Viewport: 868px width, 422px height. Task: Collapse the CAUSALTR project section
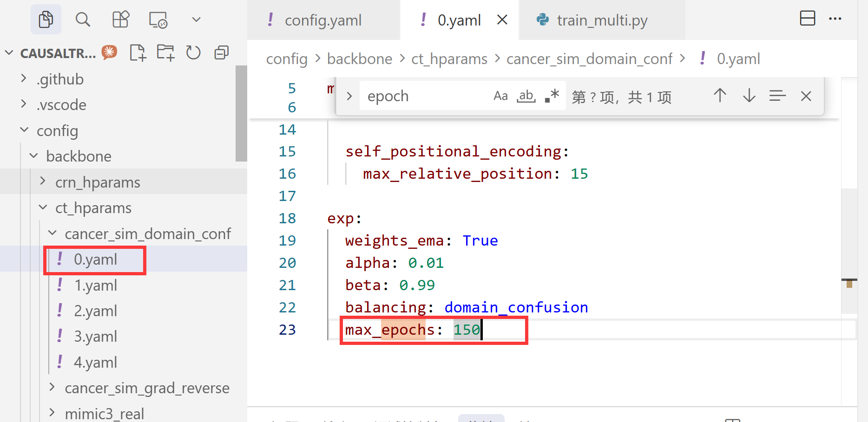point(9,52)
